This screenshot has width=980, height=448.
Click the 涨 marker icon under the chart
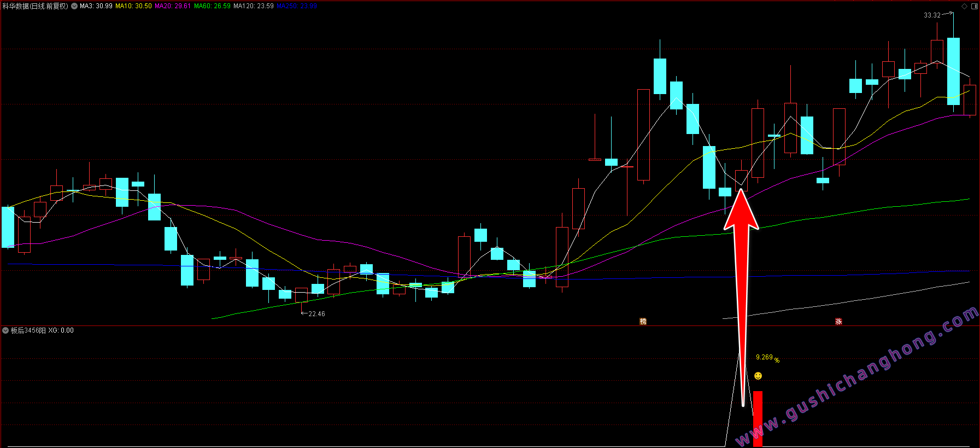tap(838, 321)
